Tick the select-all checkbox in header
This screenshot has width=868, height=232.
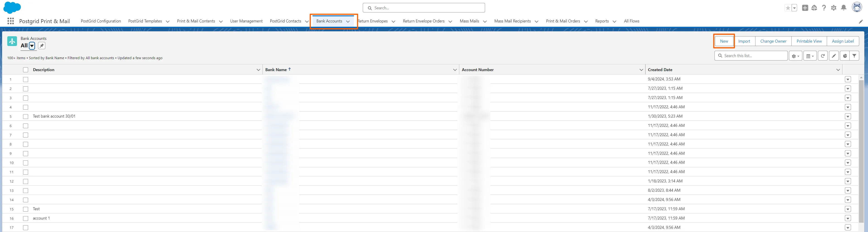pos(26,70)
